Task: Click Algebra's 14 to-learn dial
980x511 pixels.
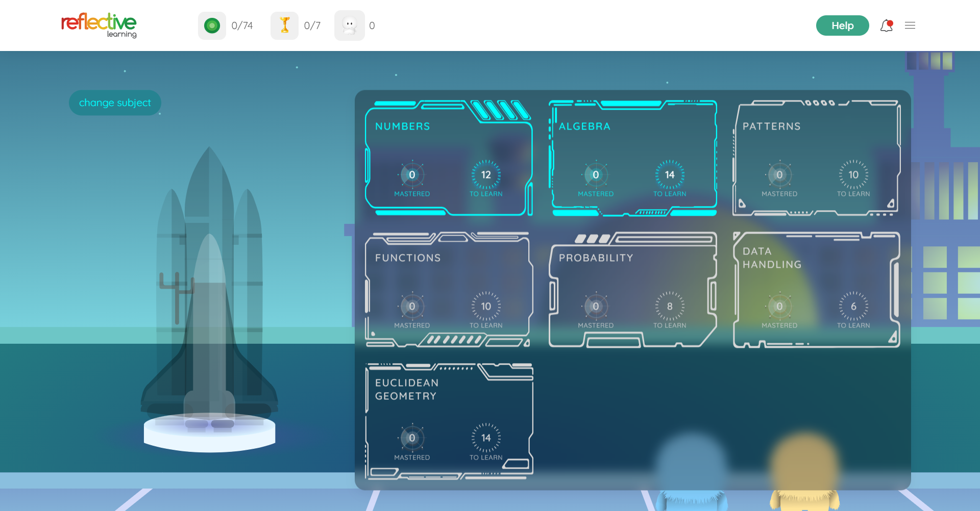Action: [x=670, y=175]
